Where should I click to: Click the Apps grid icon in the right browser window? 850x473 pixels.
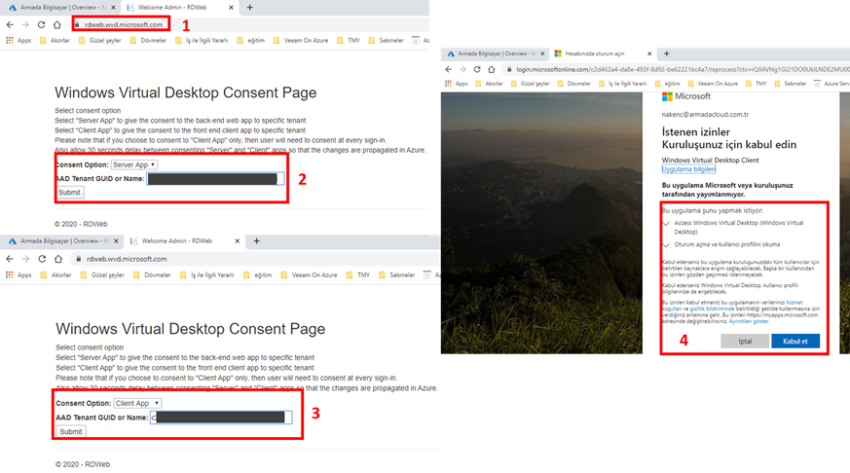pos(449,84)
